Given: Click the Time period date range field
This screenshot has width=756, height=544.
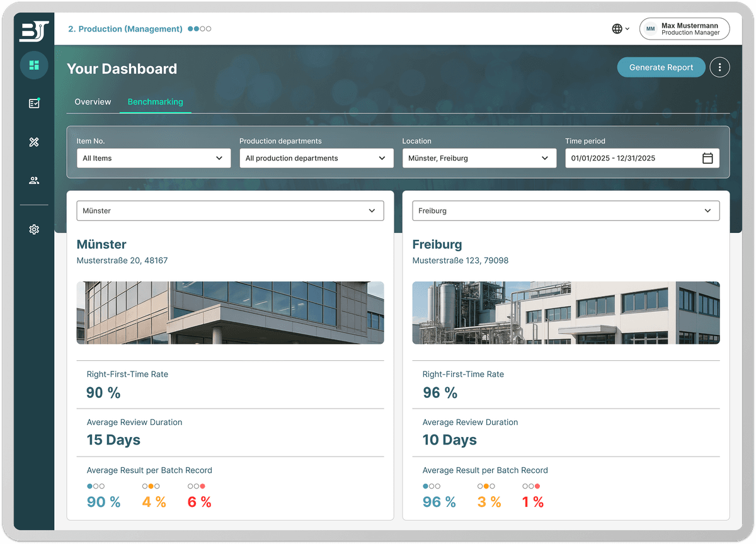Looking at the screenshot, I should pyautogui.click(x=633, y=159).
